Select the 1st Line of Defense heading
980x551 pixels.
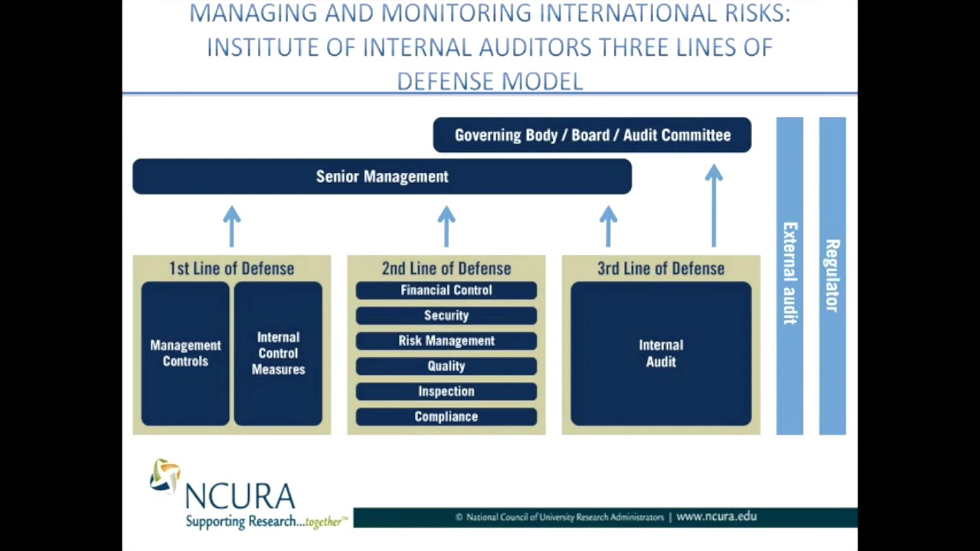pos(231,269)
